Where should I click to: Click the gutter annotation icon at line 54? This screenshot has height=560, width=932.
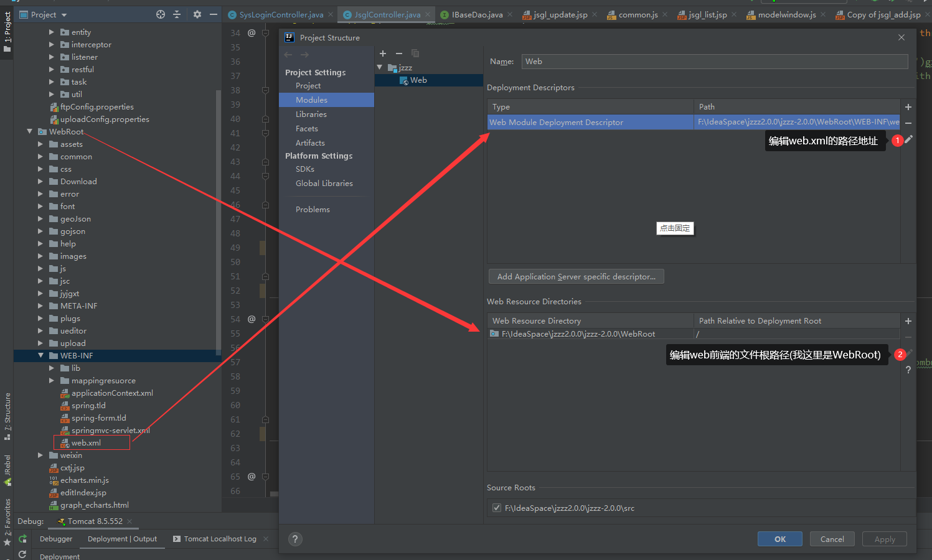click(252, 319)
